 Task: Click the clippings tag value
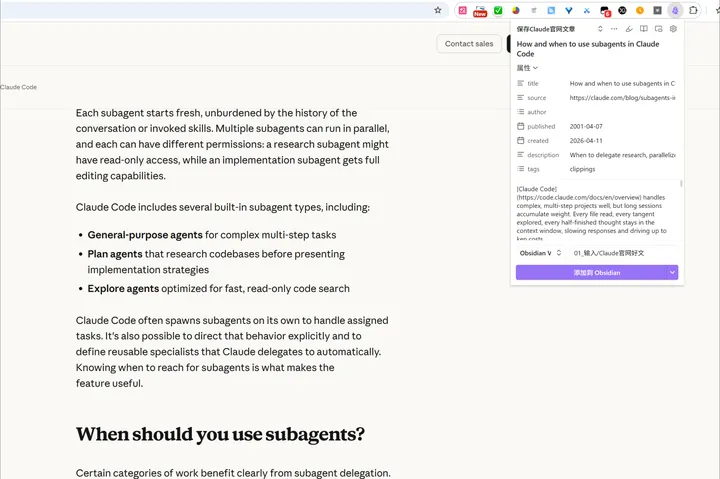582,169
